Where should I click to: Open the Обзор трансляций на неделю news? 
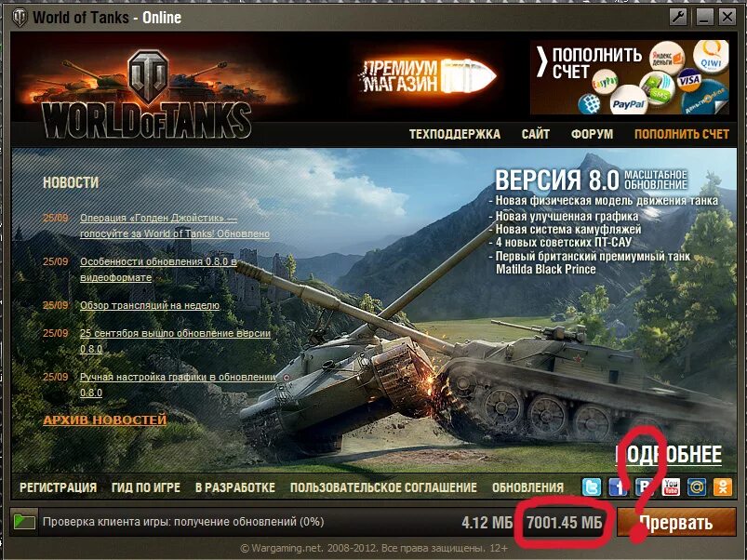(150, 305)
